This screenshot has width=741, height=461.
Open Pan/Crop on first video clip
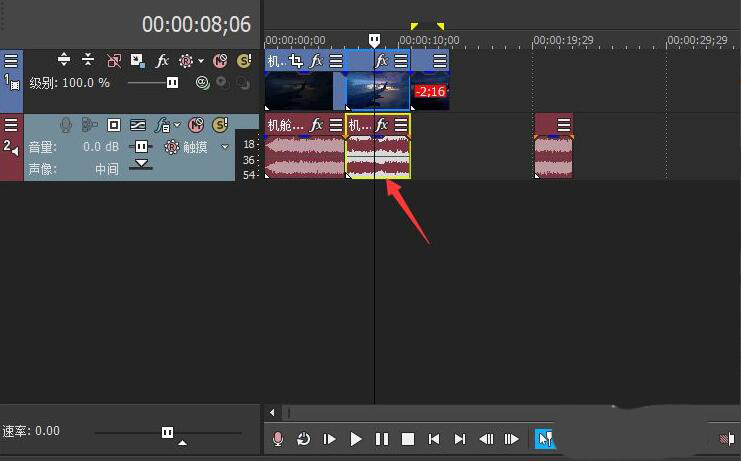296,61
